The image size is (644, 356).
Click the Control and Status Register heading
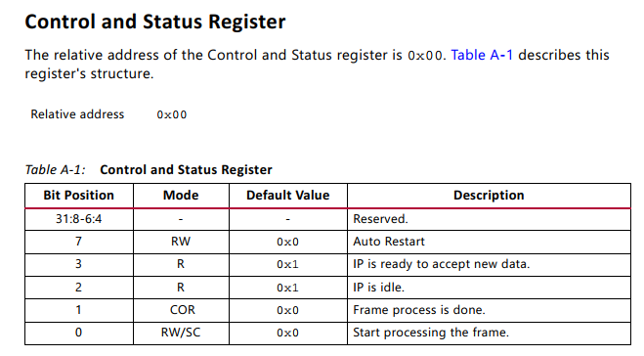[155, 22]
